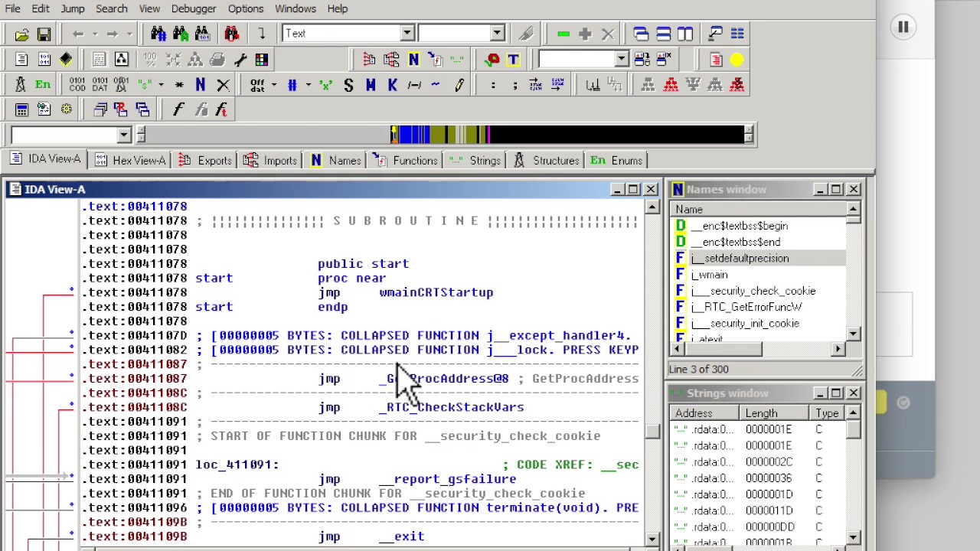Click the yellow circle icon
Image resolution: width=980 pixels, height=551 pixels.
737,60
